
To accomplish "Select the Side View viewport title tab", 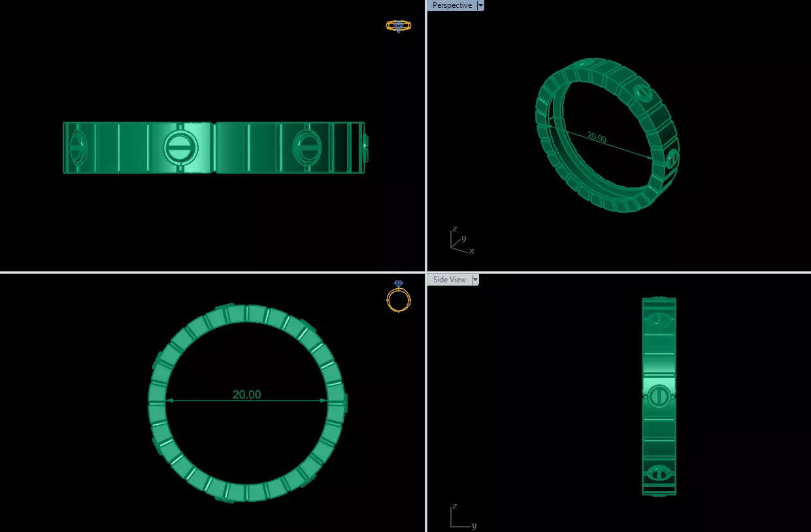I will (x=449, y=280).
